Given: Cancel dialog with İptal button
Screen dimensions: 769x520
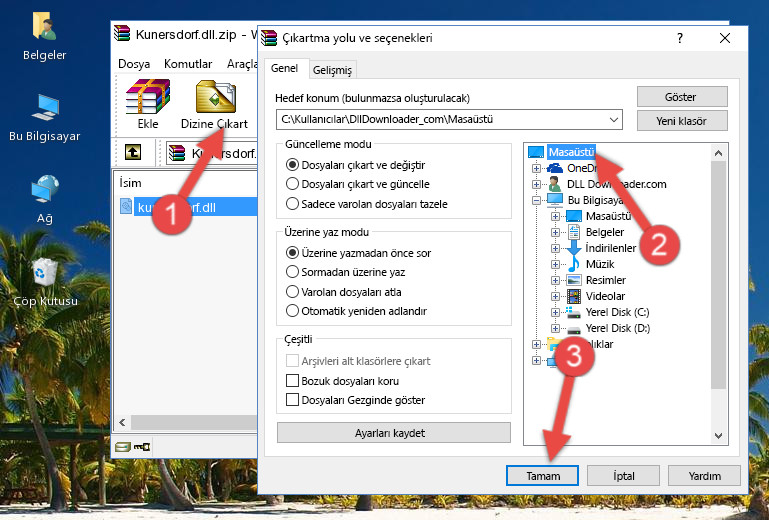Looking at the screenshot, I should click(x=623, y=476).
